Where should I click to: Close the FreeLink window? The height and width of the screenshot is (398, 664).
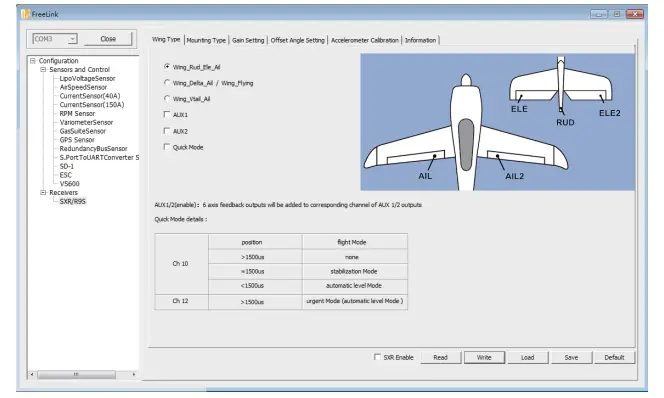click(x=635, y=14)
